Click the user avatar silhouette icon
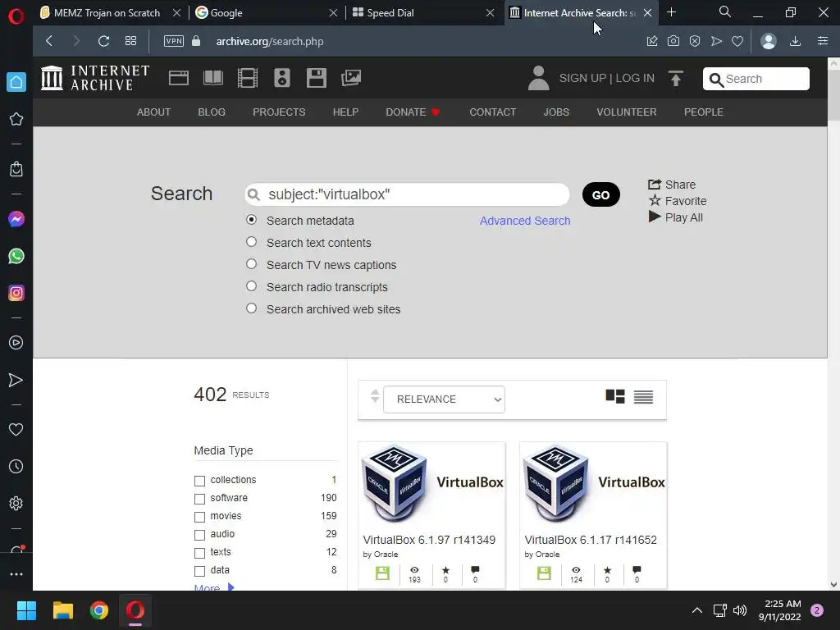This screenshot has height=630, width=840. 538,78
